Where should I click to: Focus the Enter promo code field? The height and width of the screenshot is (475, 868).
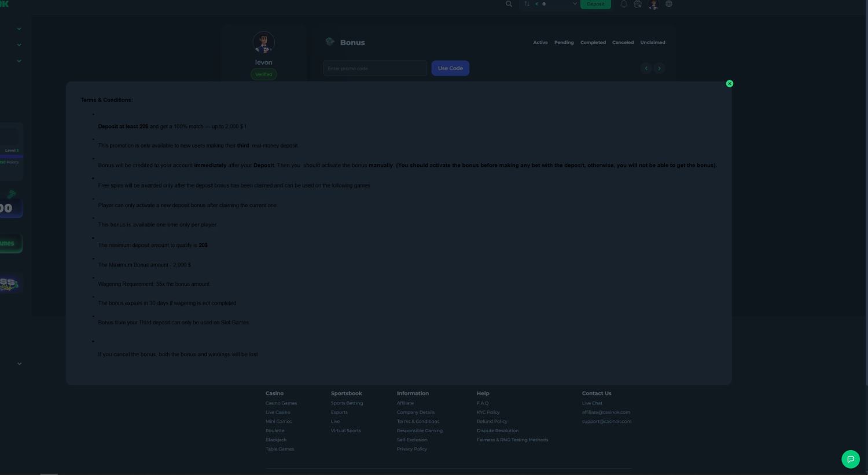(x=374, y=68)
